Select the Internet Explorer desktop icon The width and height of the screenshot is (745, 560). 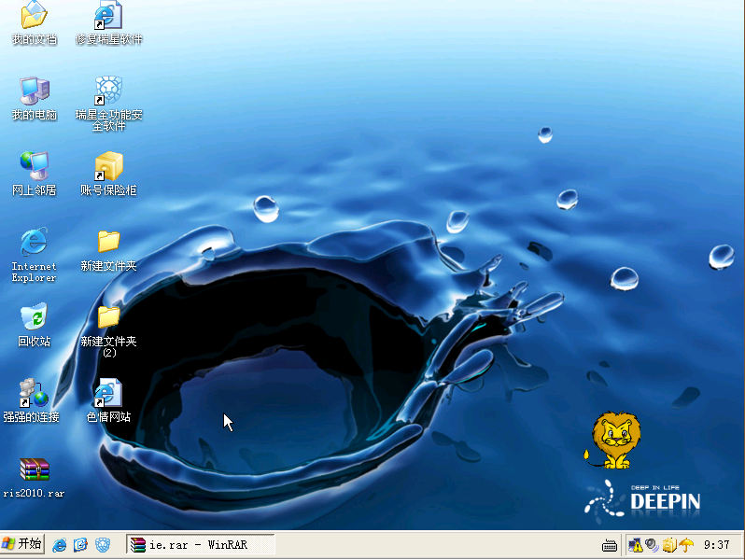click(x=34, y=255)
